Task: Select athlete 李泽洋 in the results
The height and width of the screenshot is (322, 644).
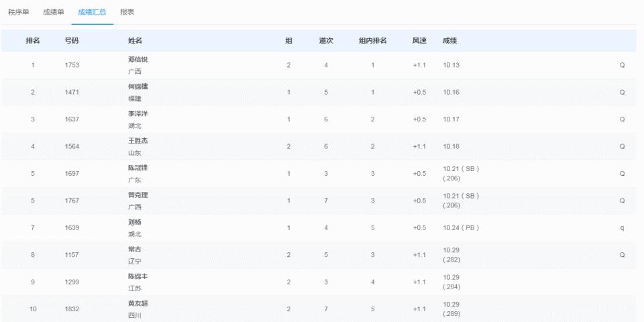Action: (x=138, y=113)
